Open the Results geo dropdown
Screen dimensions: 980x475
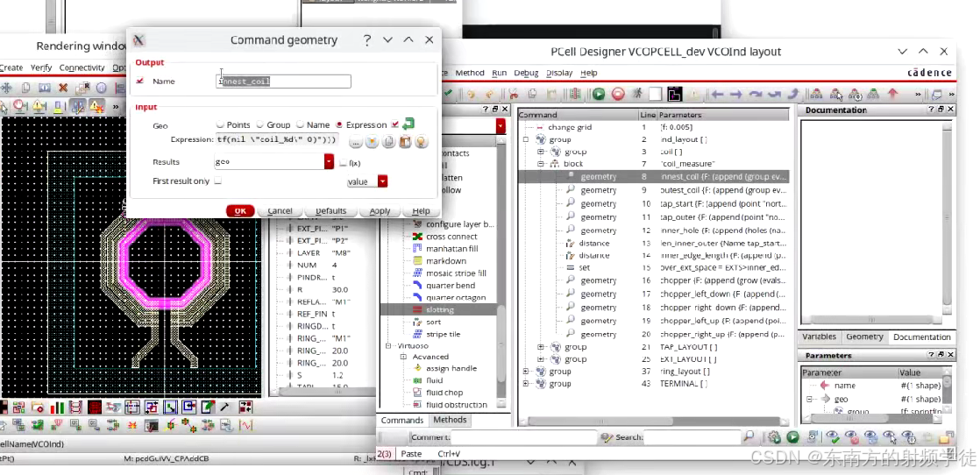point(329,162)
